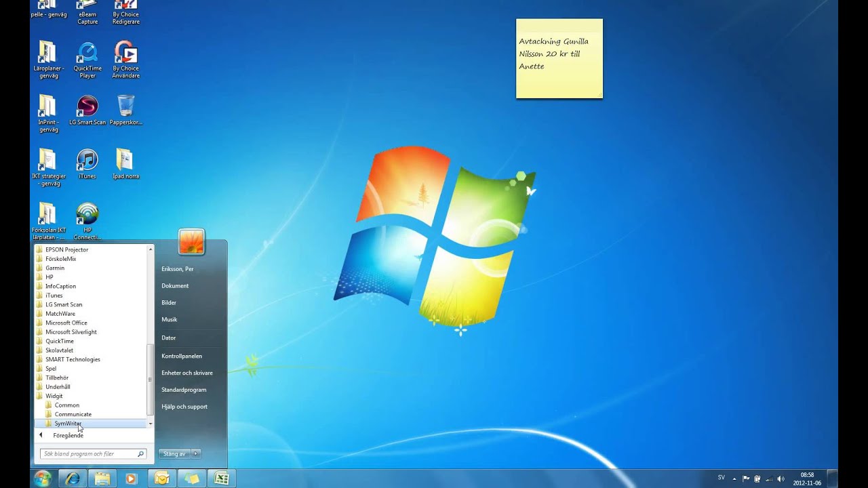Open Sticky Notes taskbar icon
This screenshot has height=488, width=868.
[191, 479]
